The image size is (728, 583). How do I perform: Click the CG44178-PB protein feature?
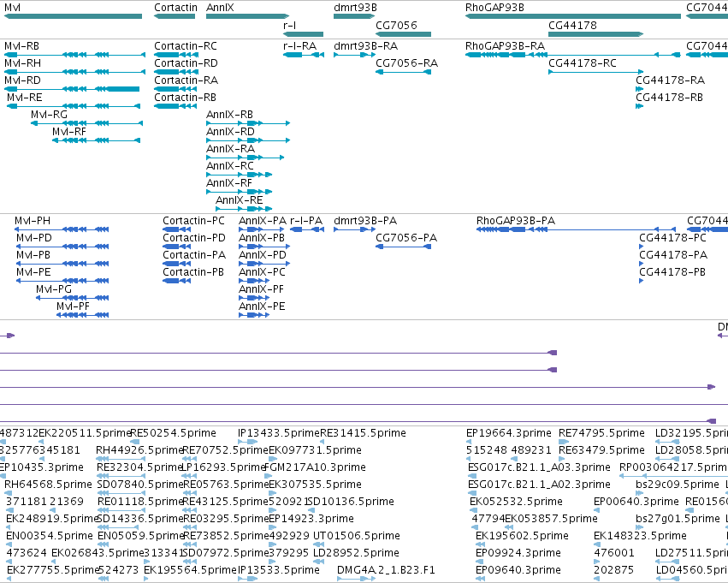click(x=642, y=281)
